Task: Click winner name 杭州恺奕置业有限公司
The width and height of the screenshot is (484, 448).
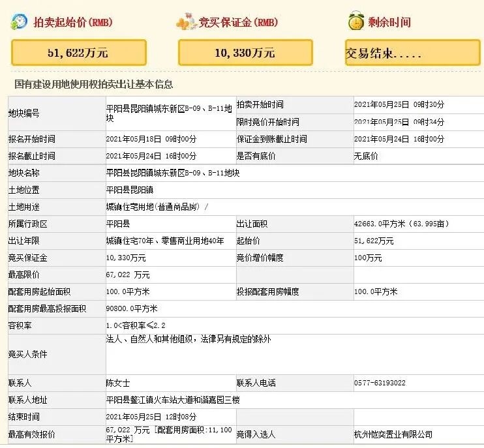Action: pyautogui.click(x=393, y=435)
